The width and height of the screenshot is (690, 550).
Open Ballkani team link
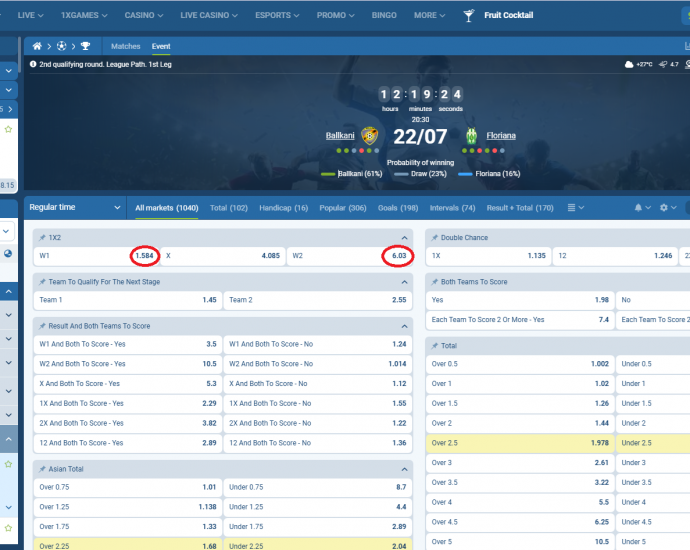click(x=340, y=136)
